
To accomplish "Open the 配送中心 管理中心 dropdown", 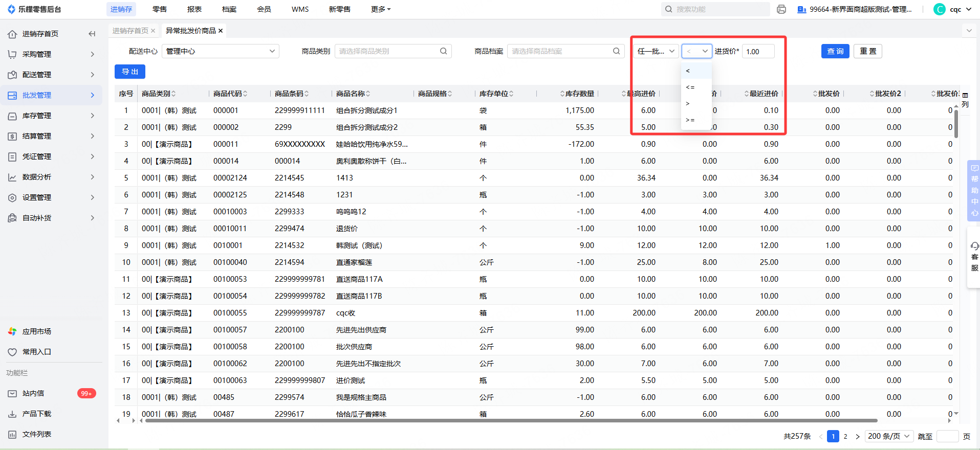I will pos(221,51).
